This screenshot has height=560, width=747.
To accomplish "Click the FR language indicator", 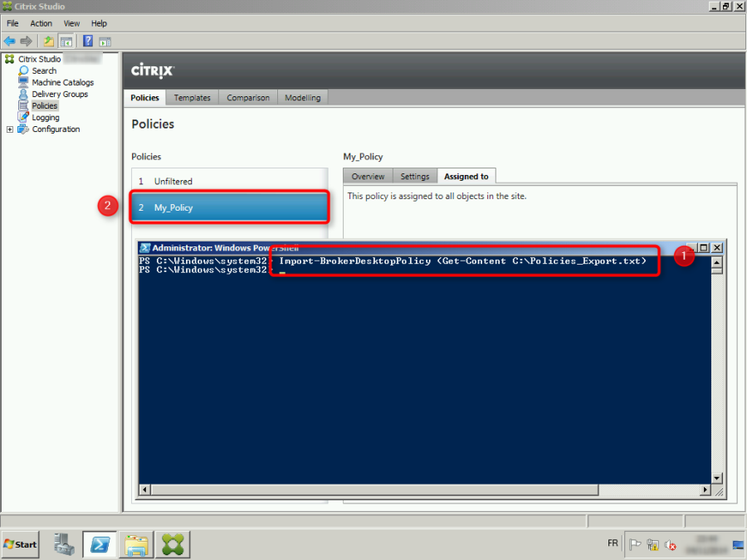I will (x=613, y=543).
